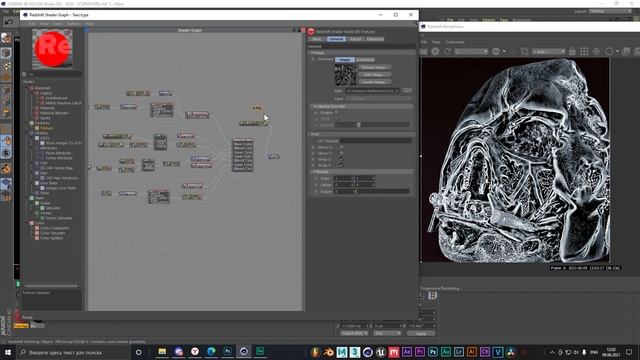This screenshot has width=640, height=360.
Task: Toggle the Mirror U checkbox
Action: click(x=341, y=147)
